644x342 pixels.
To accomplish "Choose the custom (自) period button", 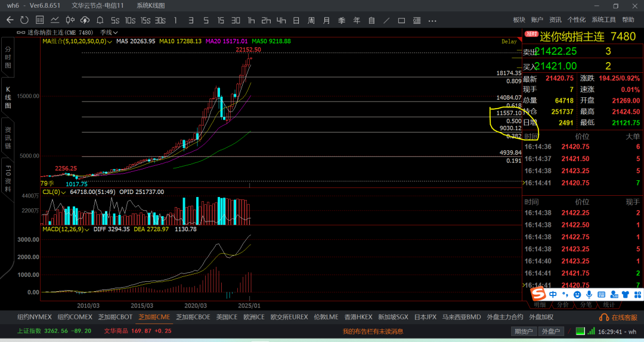I will pyautogui.click(x=371, y=20).
